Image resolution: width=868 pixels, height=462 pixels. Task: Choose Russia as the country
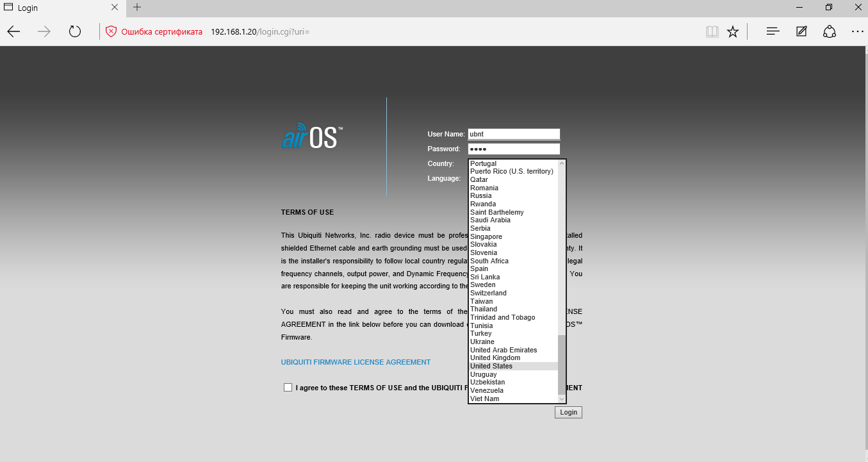click(x=513, y=195)
